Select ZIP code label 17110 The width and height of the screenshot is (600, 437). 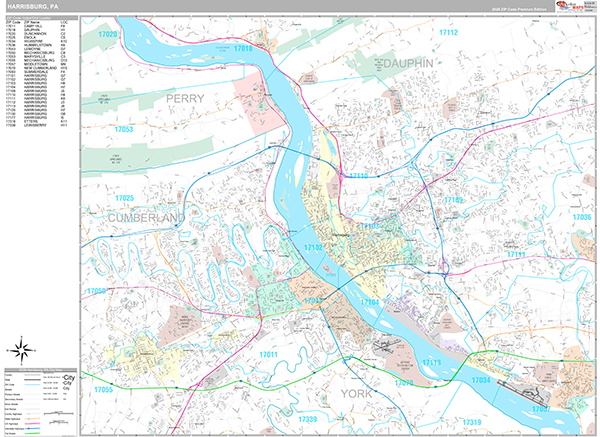pyautogui.click(x=359, y=176)
